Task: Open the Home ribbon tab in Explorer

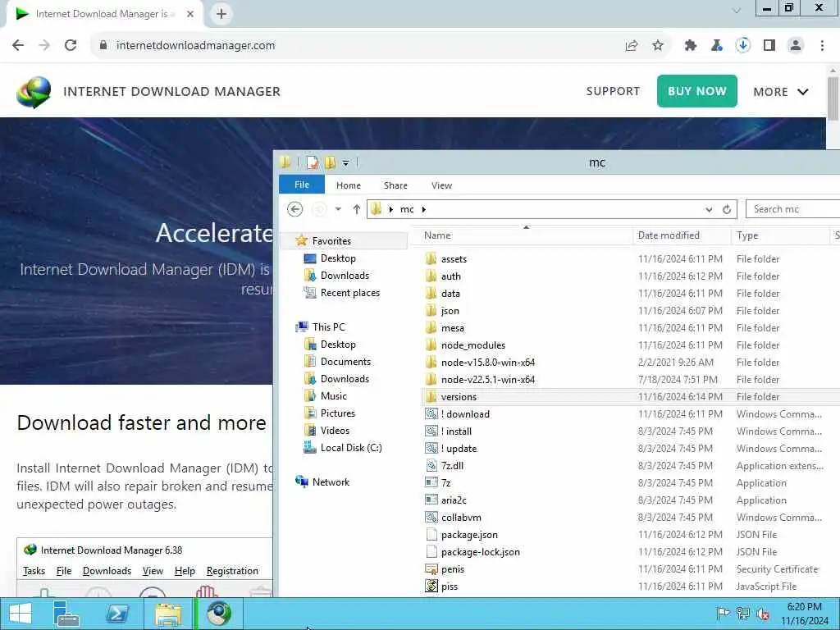Action: pos(348,185)
